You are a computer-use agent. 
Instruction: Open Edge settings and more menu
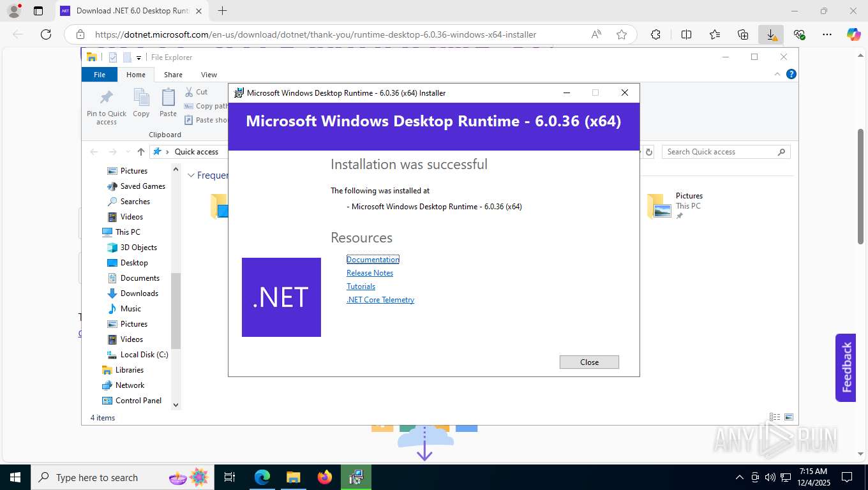point(827,34)
